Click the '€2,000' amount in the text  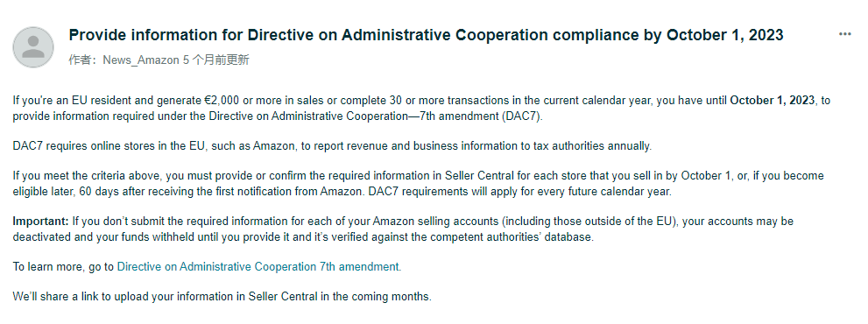[x=222, y=101]
